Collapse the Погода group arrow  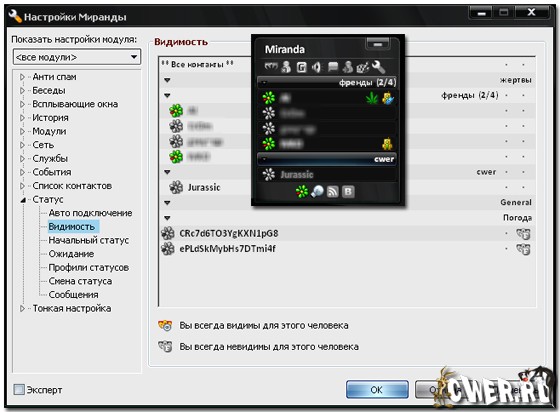click(x=167, y=218)
